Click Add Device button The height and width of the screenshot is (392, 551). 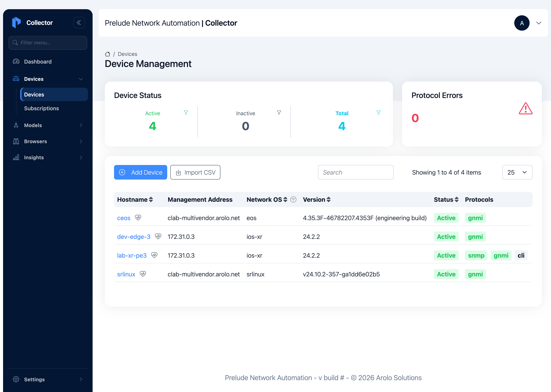pos(140,172)
